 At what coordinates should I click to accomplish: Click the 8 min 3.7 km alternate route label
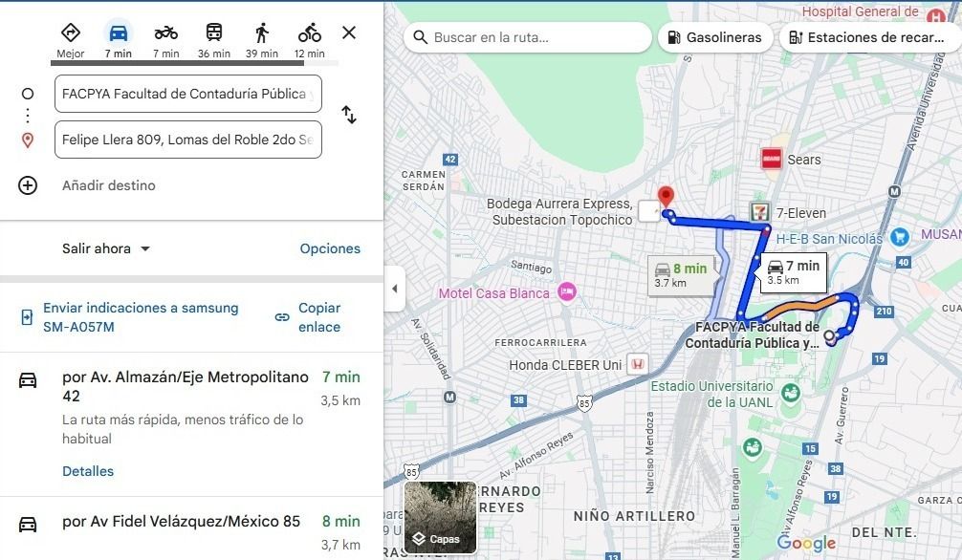[681, 275]
